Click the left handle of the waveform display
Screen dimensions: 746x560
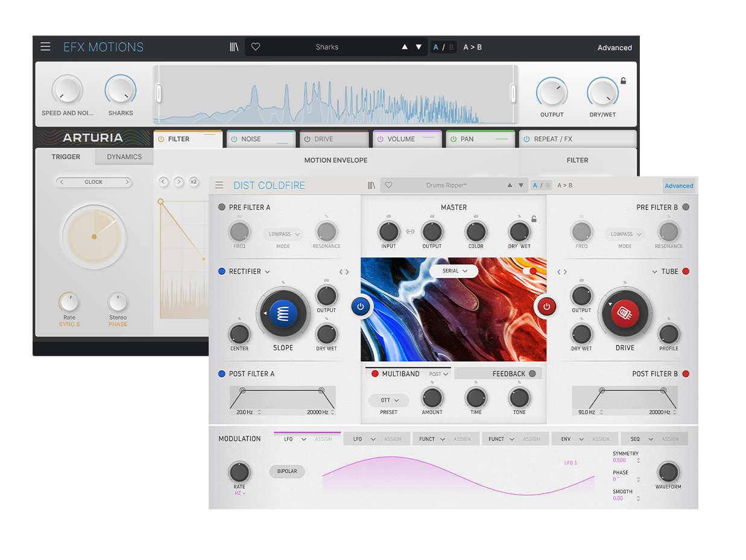tap(159, 93)
